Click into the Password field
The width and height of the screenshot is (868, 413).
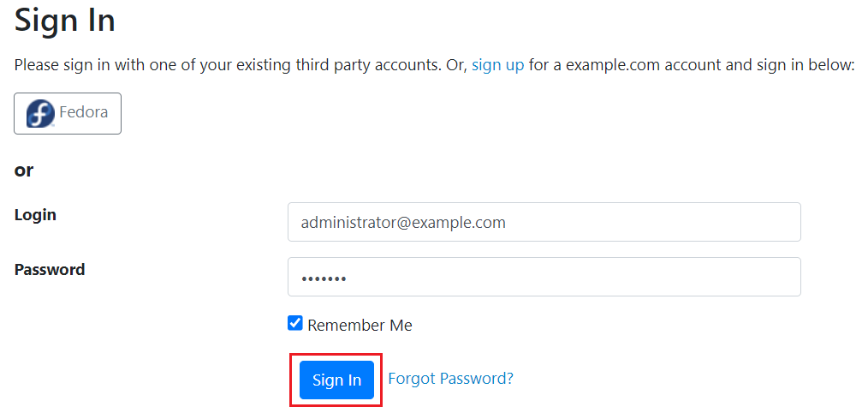[544, 277]
